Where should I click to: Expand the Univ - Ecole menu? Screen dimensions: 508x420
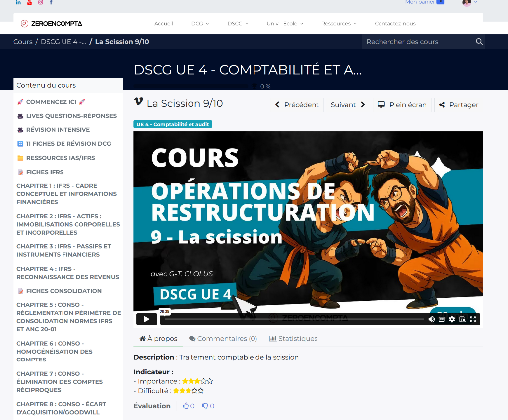(285, 23)
